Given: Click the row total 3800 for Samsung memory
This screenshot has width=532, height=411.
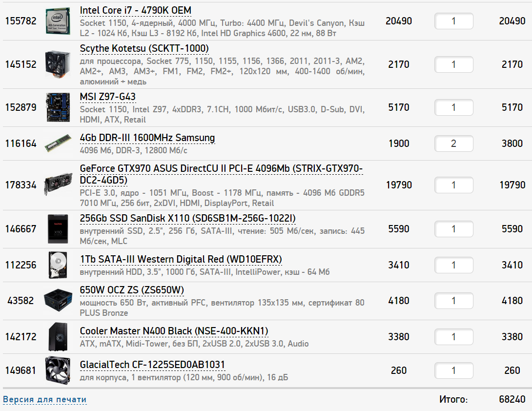Looking at the screenshot, I should pyautogui.click(x=512, y=143).
